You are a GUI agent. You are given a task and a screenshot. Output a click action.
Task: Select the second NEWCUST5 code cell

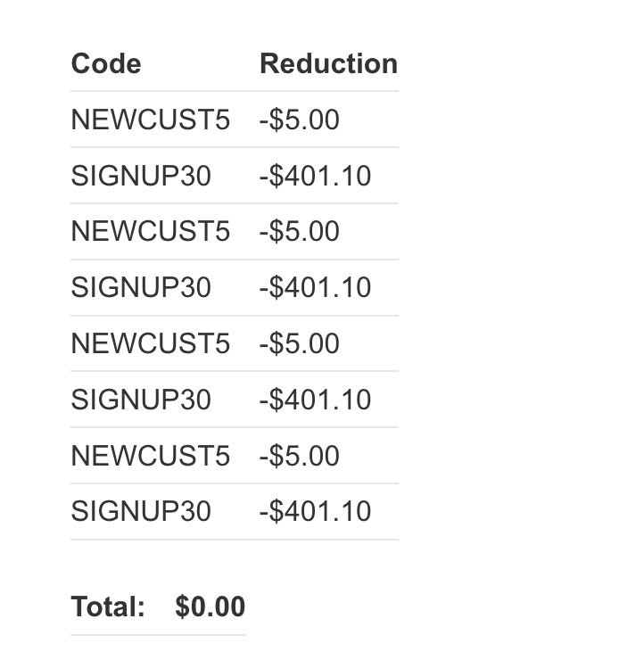pyautogui.click(x=150, y=232)
